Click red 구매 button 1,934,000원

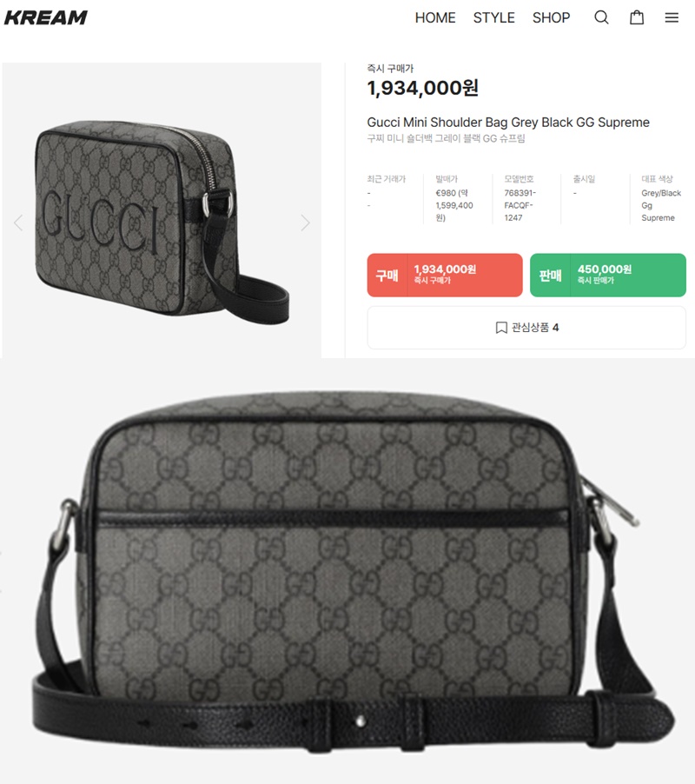[445, 275]
